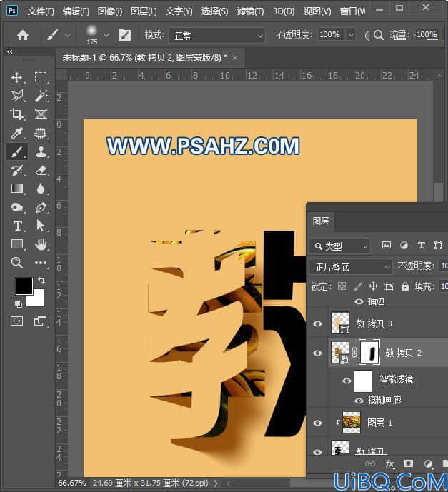Screen dimensions: 448x492
Task: Filter layers by type (T) layers
Action: 422,246
